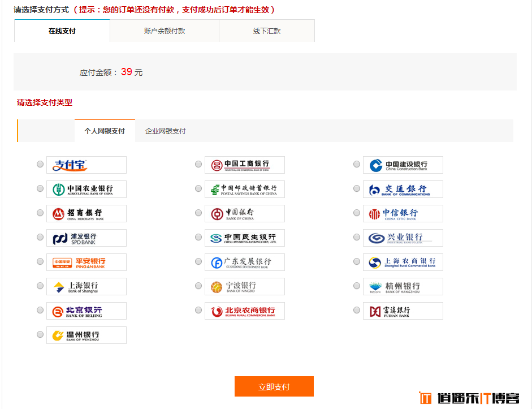Click the 浦发银行 SPD Bank logo
532x409 pixels.
click(86, 238)
